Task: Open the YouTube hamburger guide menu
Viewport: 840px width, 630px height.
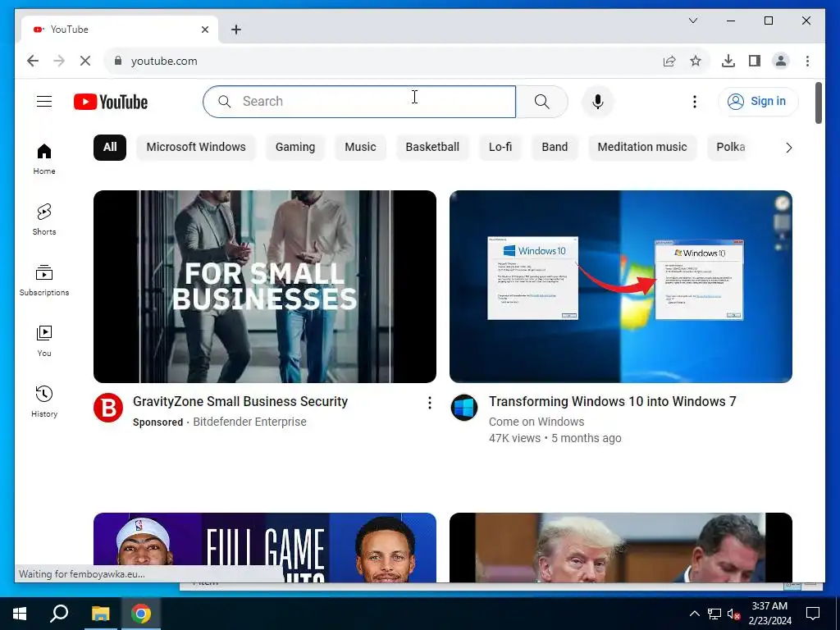Action: pyautogui.click(x=44, y=101)
